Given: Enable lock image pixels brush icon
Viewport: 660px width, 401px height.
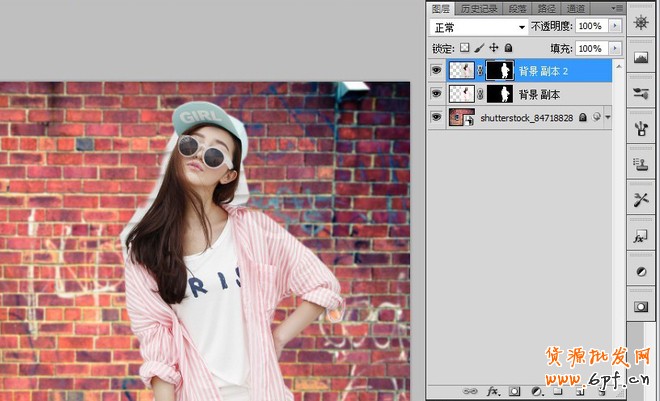Looking at the screenshot, I should (x=479, y=48).
